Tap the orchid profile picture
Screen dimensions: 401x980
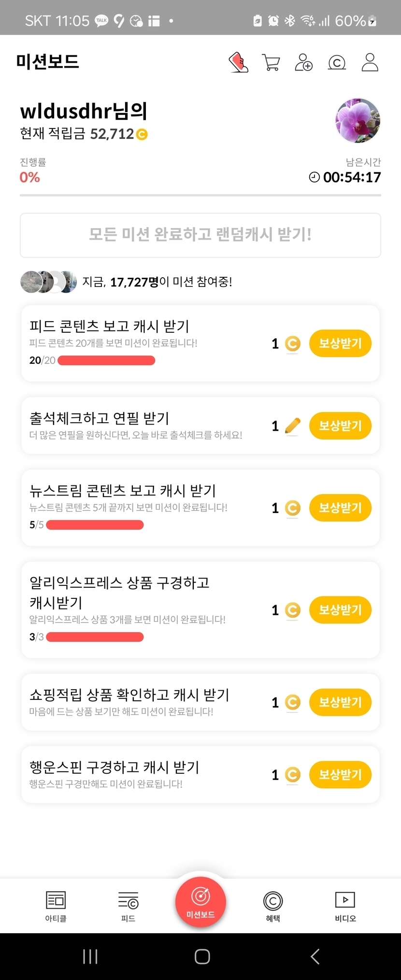(358, 121)
